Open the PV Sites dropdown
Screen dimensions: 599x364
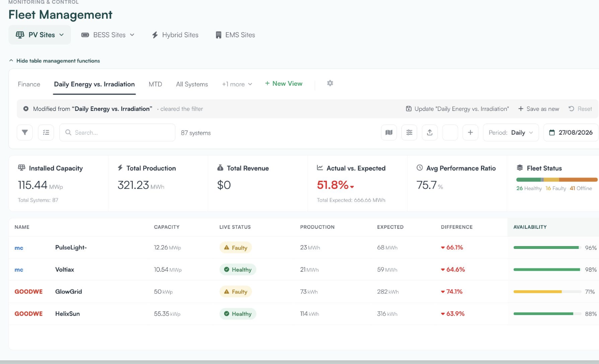40,35
